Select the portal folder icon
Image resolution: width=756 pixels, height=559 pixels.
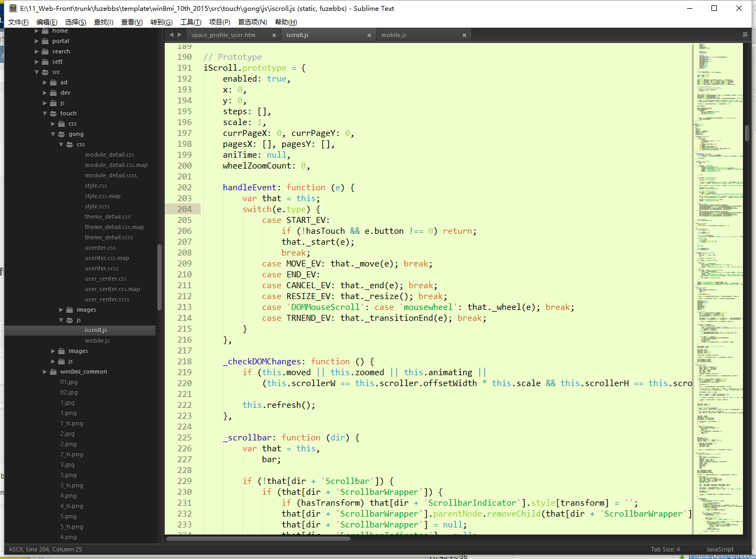[x=45, y=41]
